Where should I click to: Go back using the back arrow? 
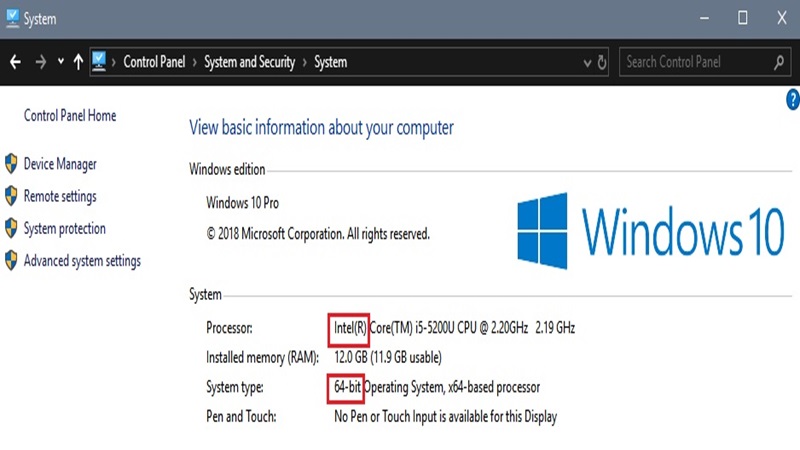[x=15, y=62]
